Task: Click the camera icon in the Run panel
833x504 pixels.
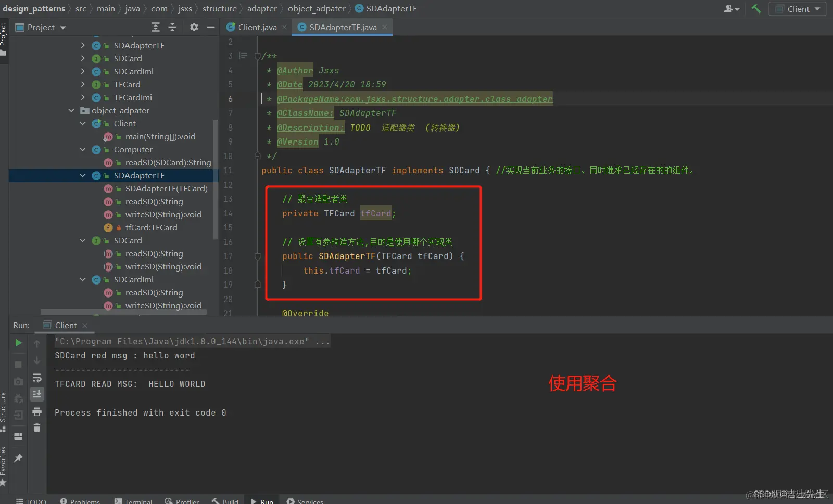Action: (x=18, y=381)
